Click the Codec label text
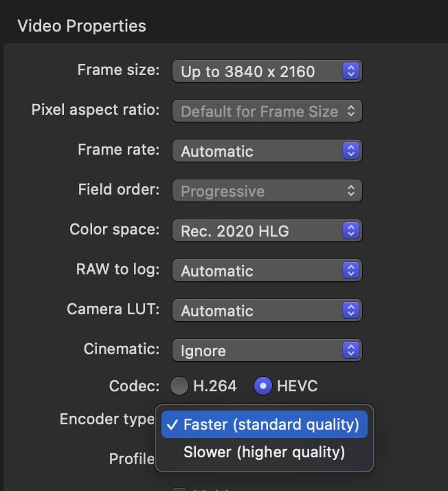 coord(134,386)
